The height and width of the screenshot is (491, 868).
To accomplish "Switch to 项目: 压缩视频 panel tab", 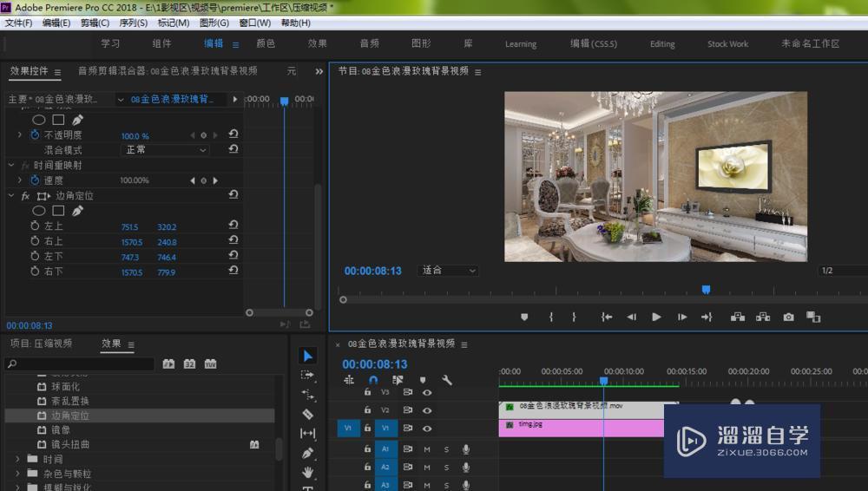I will 41,344.
